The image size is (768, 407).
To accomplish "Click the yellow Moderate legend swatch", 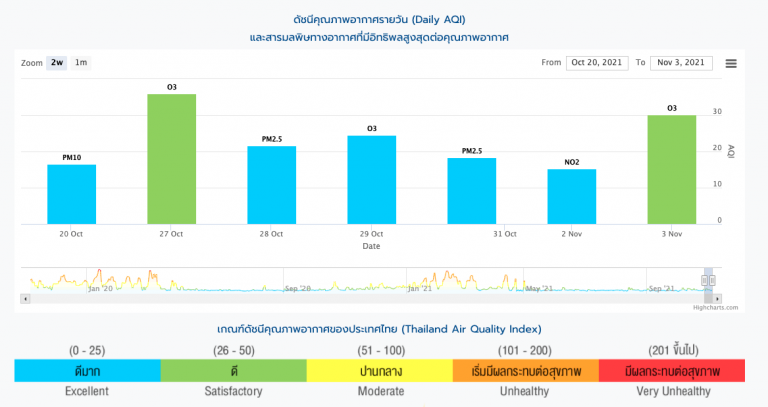I will click(380, 371).
